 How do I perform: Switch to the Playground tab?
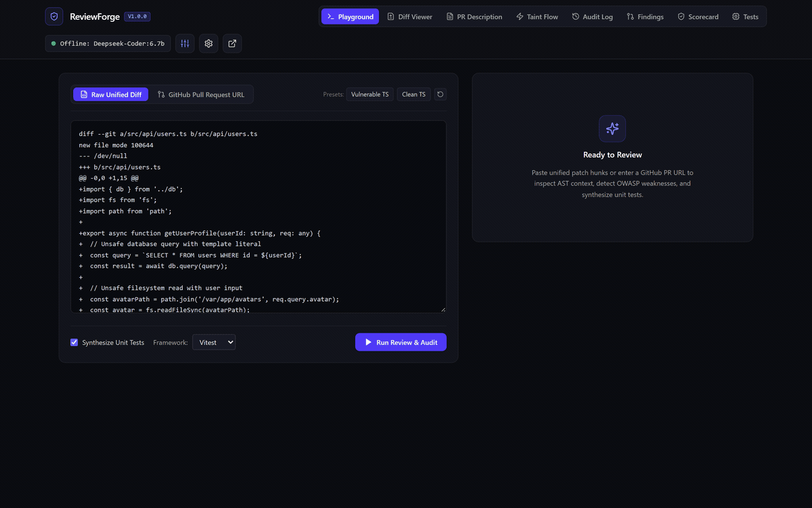pos(350,16)
